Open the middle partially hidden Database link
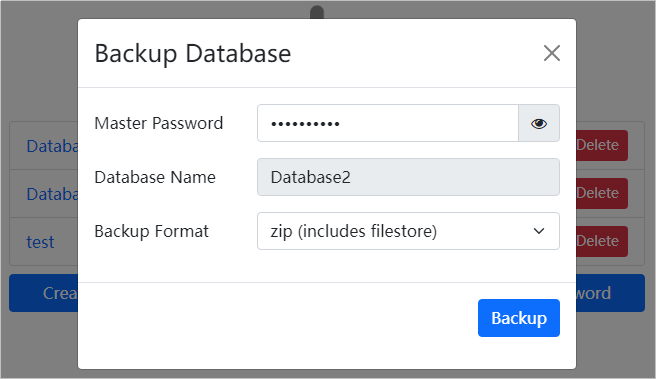This screenshot has width=656, height=379. click(52, 194)
